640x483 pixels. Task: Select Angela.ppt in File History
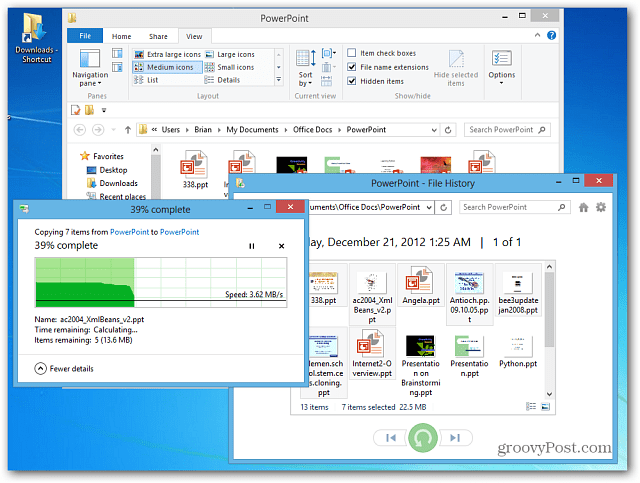click(x=421, y=286)
